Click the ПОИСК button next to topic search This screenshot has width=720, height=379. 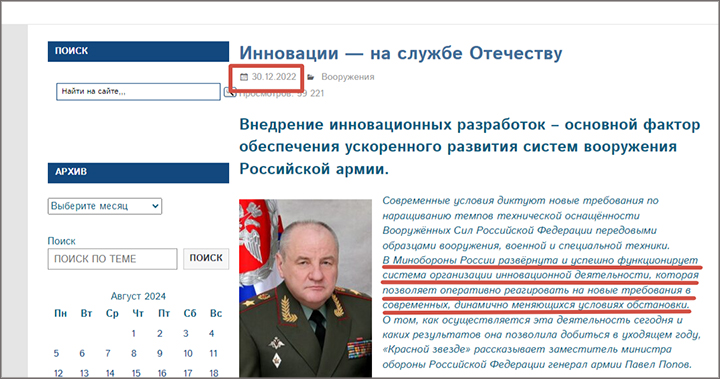(x=206, y=258)
